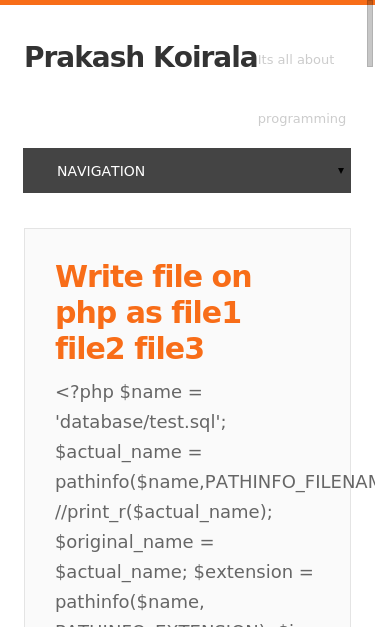This screenshot has width=375, height=627.
Task: Click the word 'Koirala' in the site header
Action: [x=205, y=57]
